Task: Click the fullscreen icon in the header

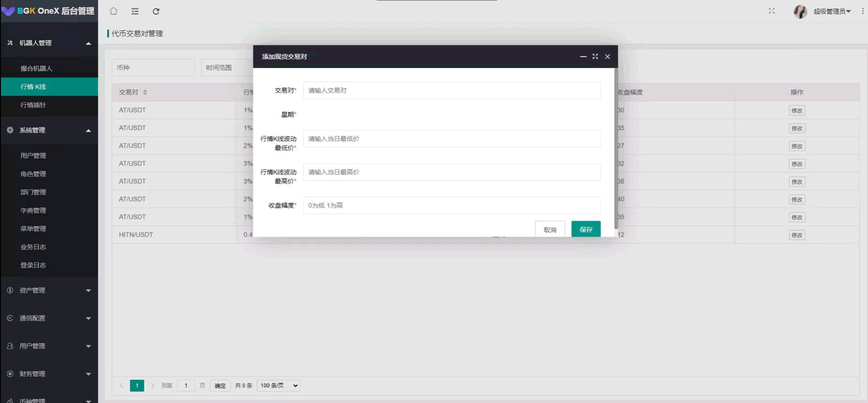Action: 771,11
